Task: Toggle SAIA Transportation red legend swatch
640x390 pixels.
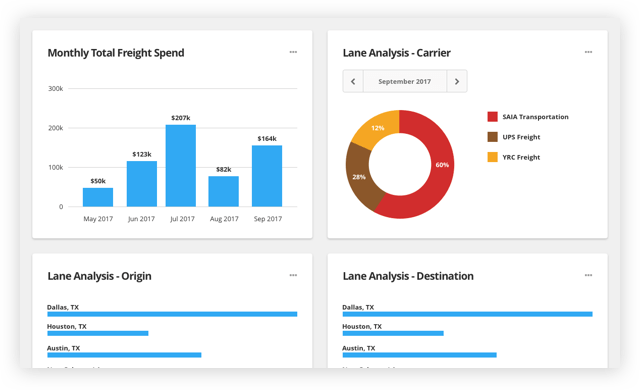Action: (493, 117)
